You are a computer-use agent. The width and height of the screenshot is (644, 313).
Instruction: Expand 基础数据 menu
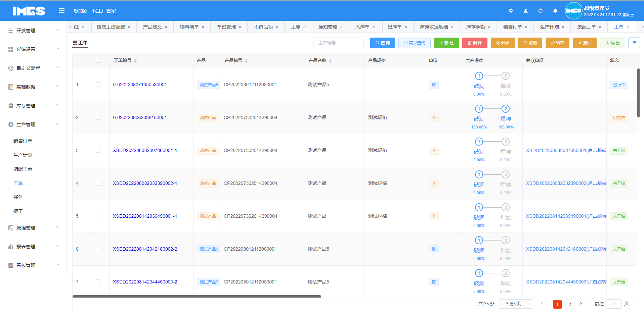pyautogui.click(x=58, y=86)
